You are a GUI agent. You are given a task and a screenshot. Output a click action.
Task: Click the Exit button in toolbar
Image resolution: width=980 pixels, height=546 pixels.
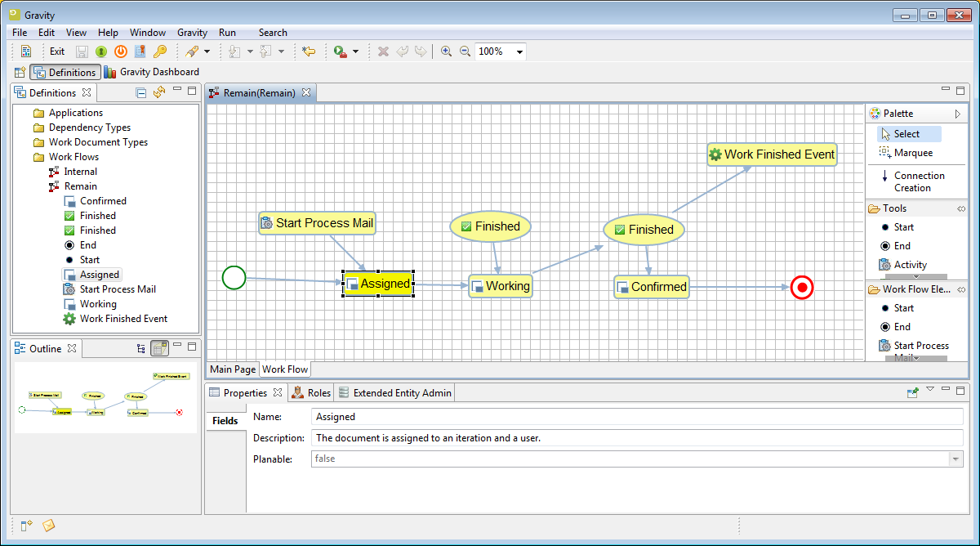pyautogui.click(x=56, y=51)
